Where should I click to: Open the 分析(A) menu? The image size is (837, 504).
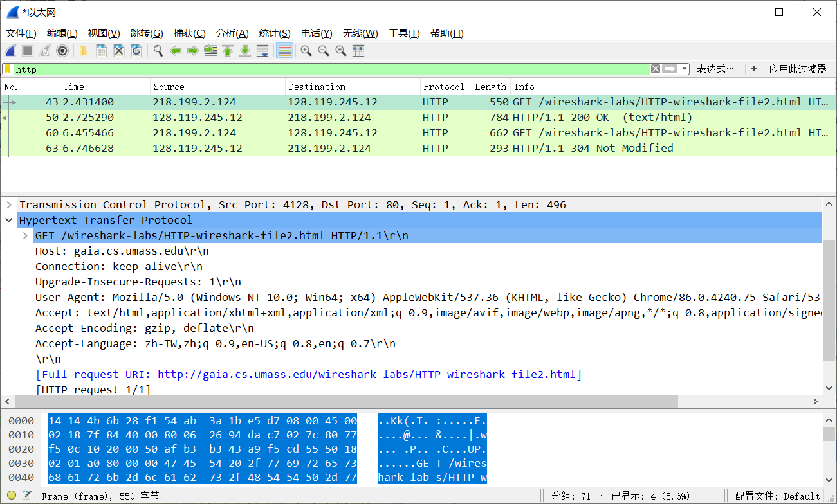click(x=232, y=33)
